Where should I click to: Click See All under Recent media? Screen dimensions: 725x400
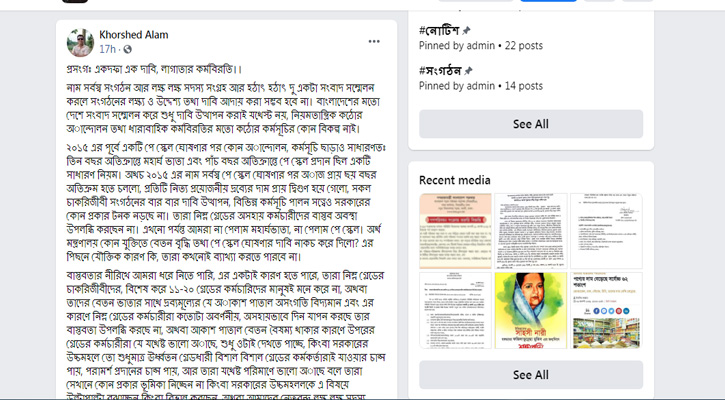click(531, 375)
